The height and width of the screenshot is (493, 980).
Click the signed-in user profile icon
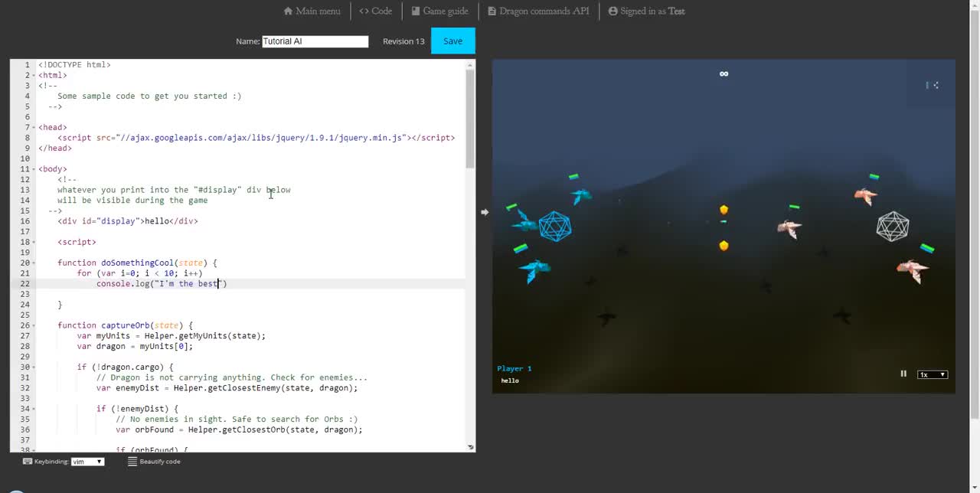point(613,11)
